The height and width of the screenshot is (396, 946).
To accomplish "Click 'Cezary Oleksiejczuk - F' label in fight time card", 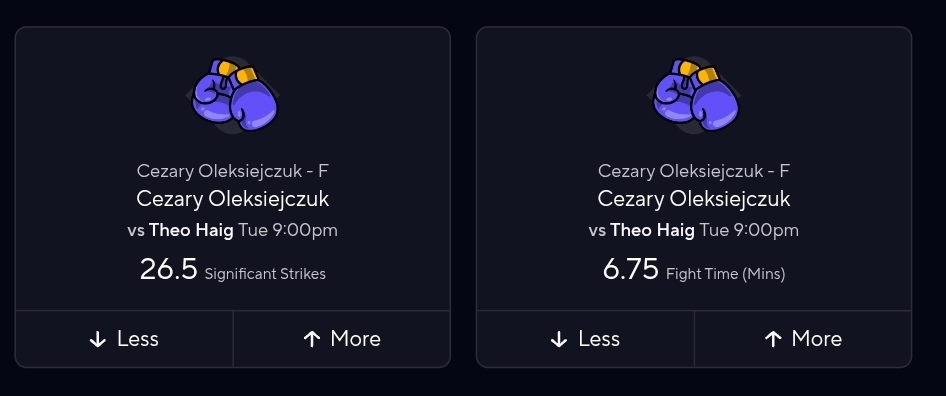I will (x=694, y=171).
